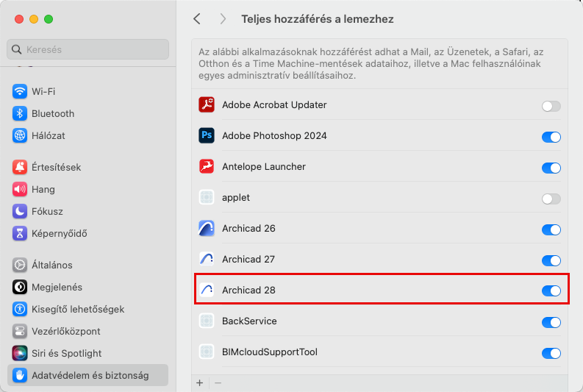Click the BIMcloudSupportTool label
The width and height of the screenshot is (583, 392).
click(270, 352)
